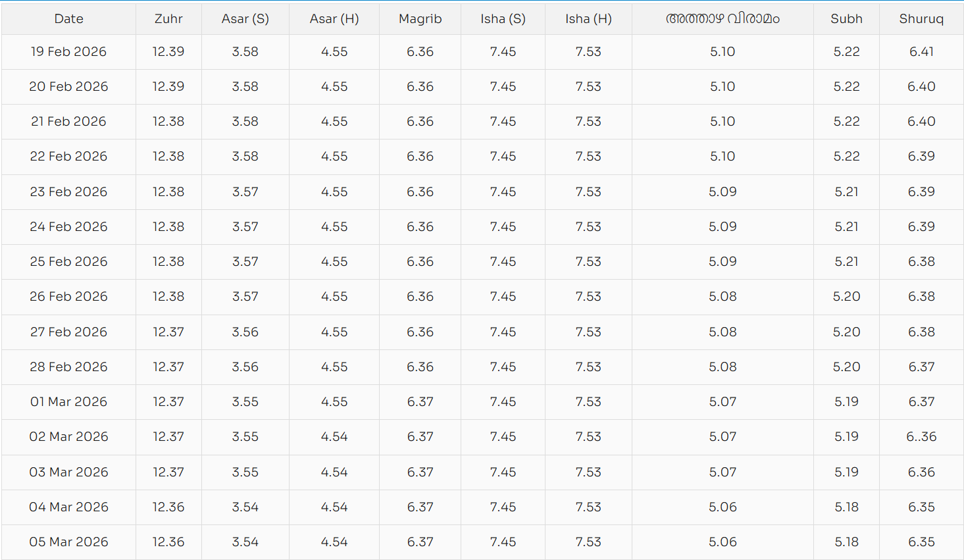
Task: Select the Shuruq column header
Action: (x=921, y=19)
